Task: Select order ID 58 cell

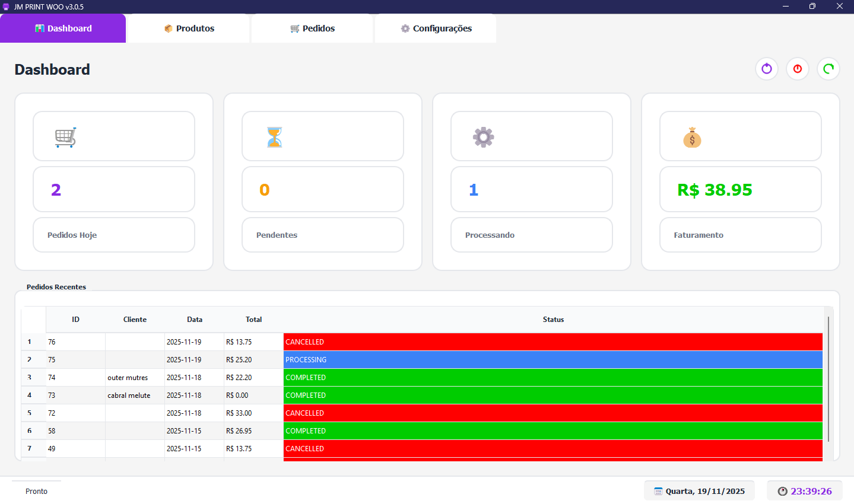Action: click(x=76, y=431)
